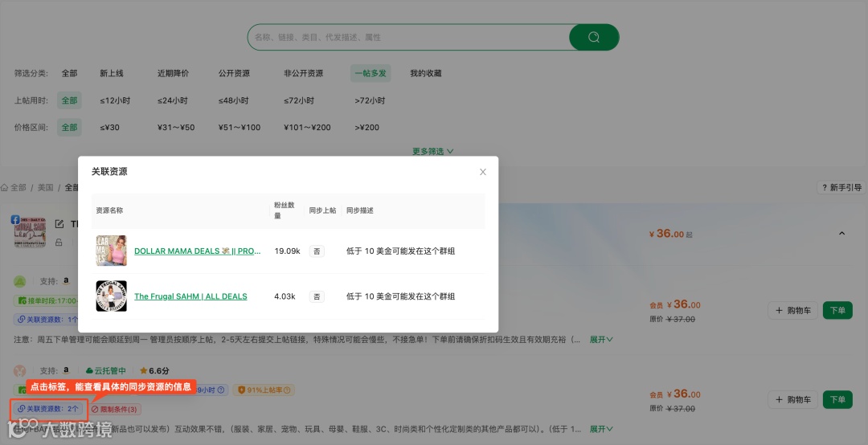Add the 云托管中 listing to 购物车
The width and height of the screenshot is (868, 445).
point(792,399)
